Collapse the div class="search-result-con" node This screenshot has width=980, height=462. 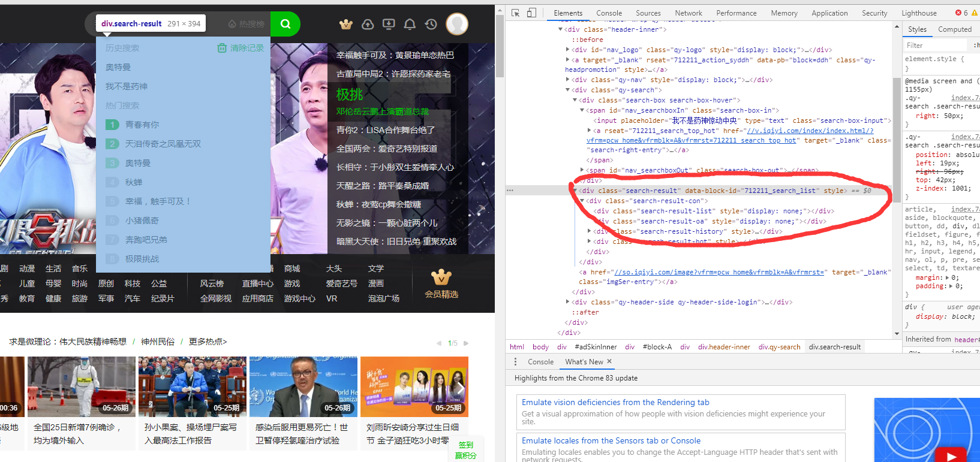pos(582,201)
